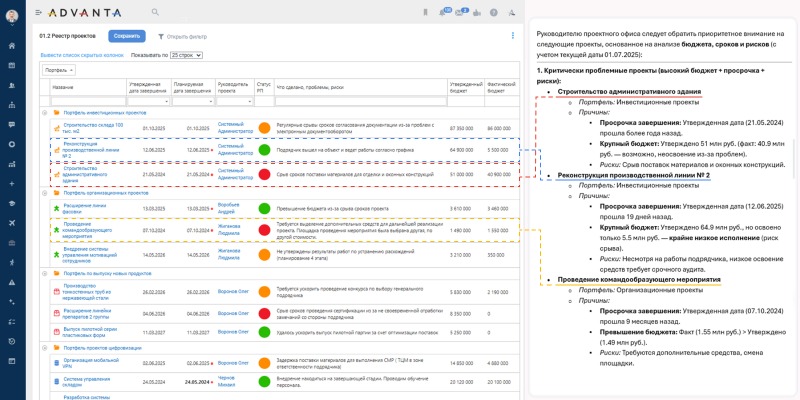Collapse the Портфель инвестиционных проектов group
The width and height of the screenshot is (800, 400).
tap(44, 112)
